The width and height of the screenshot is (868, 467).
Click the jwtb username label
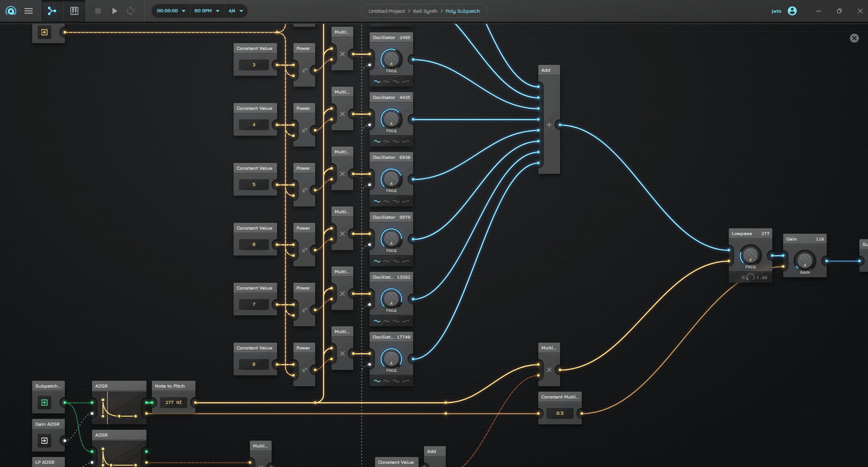coord(776,11)
